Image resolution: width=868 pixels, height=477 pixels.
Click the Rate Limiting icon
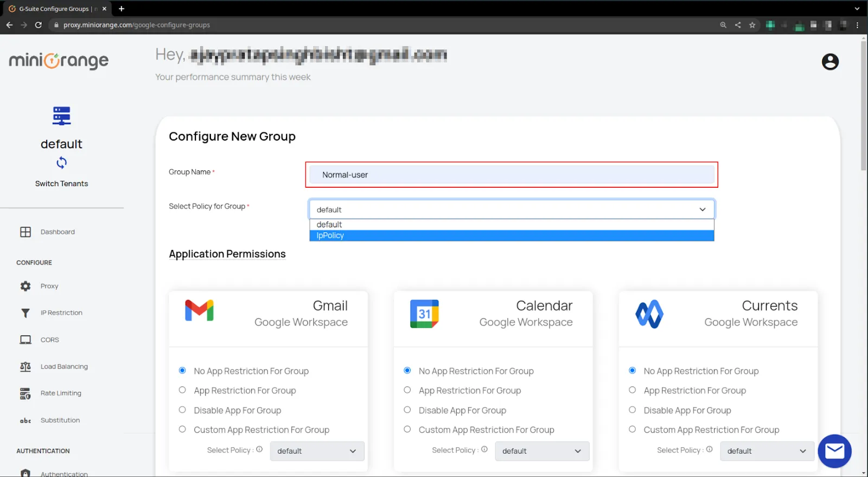pyautogui.click(x=25, y=393)
